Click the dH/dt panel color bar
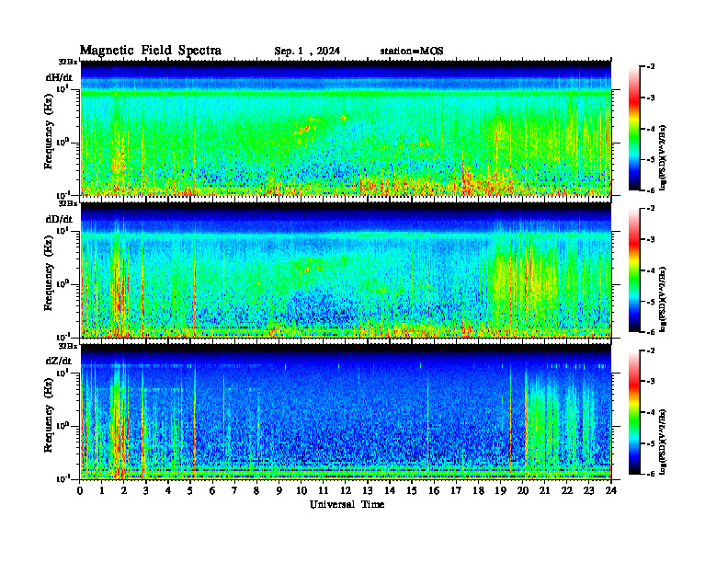 click(x=634, y=128)
